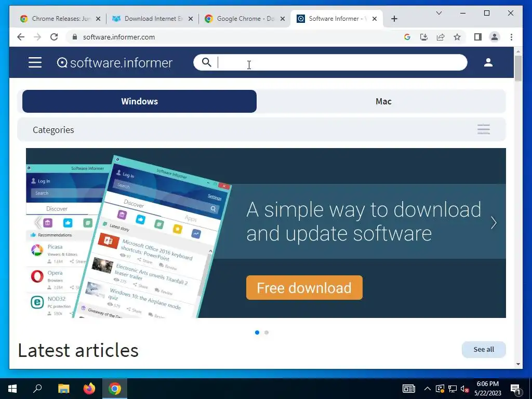Close the Google Chrome download tab
This screenshot has height=399, width=532.
tap(282, 19)
